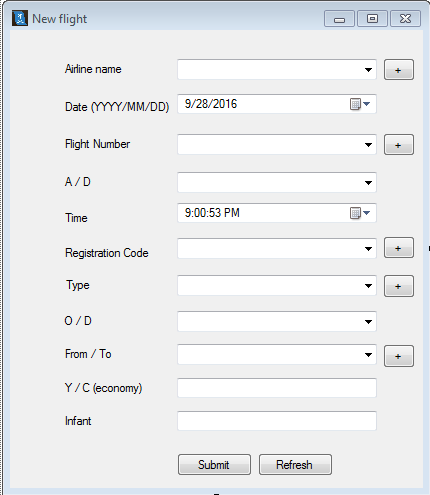The image size is (430, 495).
Task: Open the calendar picker in Date field
Action: (360, 104)
